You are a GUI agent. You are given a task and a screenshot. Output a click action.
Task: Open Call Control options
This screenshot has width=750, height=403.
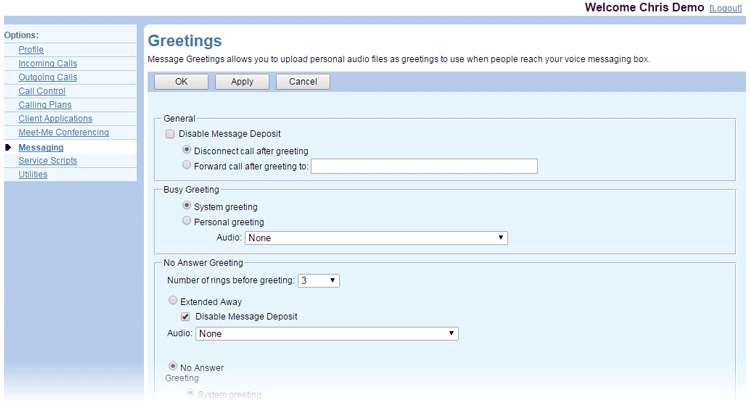(x=40, y=91)
